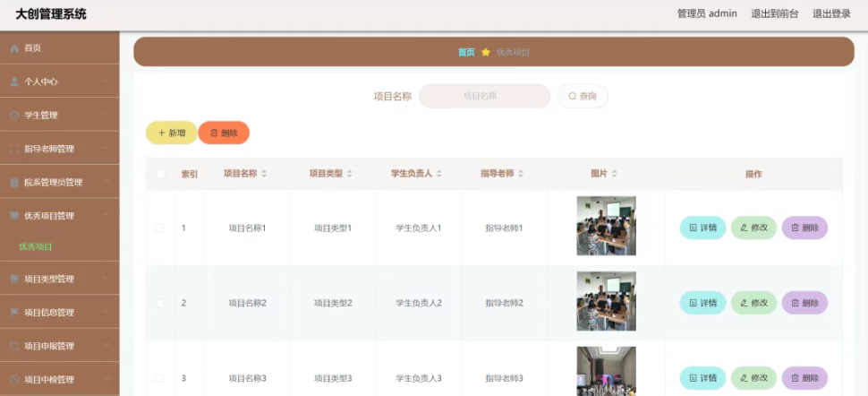Screen dimensions: 868x396
Task: Click 修改 button for 项目名称1
Action: pos(754,228)
